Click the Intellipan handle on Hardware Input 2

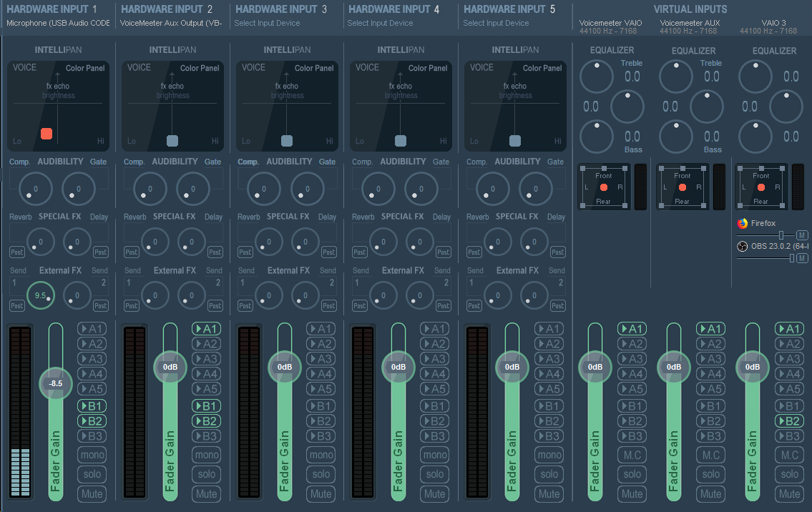click(172, 140)
